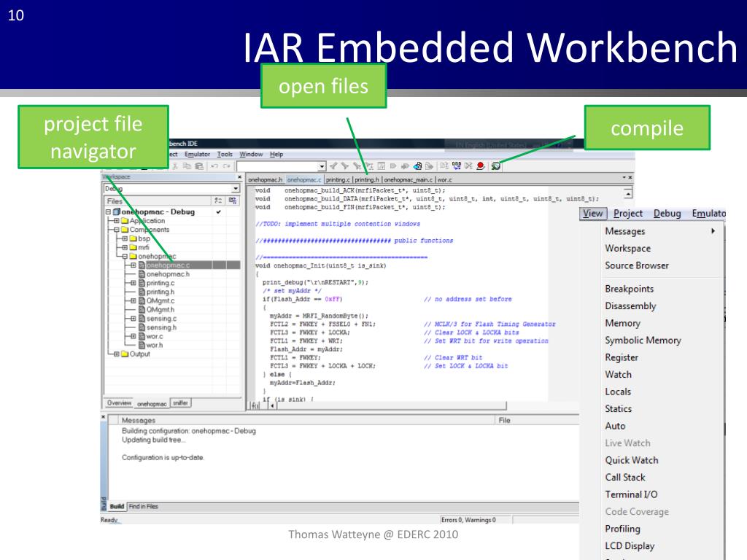Click the Cut scissors icon in the toolbar
Screen dimensions: 747x560
pyautogui.click(x=175, y=166)
